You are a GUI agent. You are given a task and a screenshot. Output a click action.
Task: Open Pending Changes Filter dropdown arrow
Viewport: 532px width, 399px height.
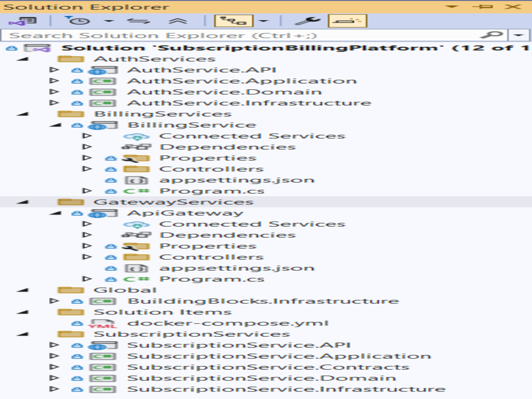coord(109,21)
